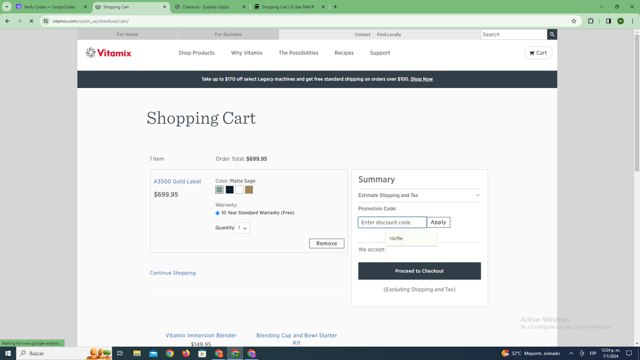Open Blending Cup and Bowl Starter Kit link
This screenshot has height=360, width=640.
[297, 339]
